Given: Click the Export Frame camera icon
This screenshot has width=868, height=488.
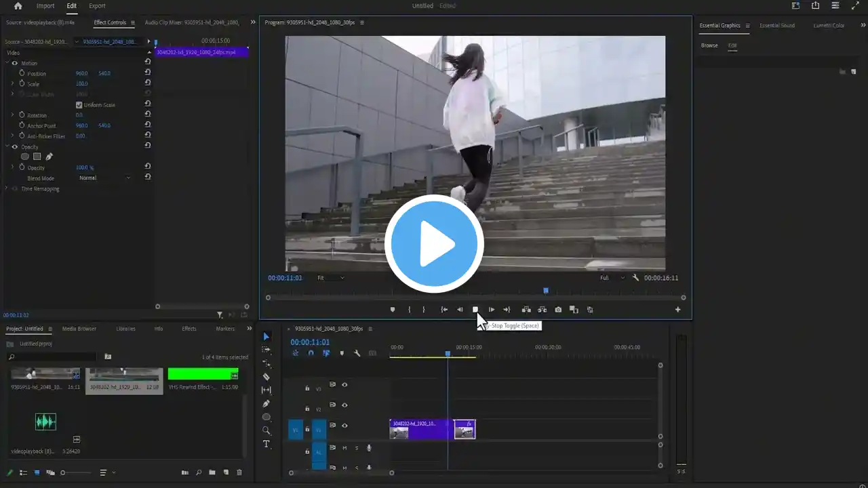Looking at the screenshot, I should 558,310.
